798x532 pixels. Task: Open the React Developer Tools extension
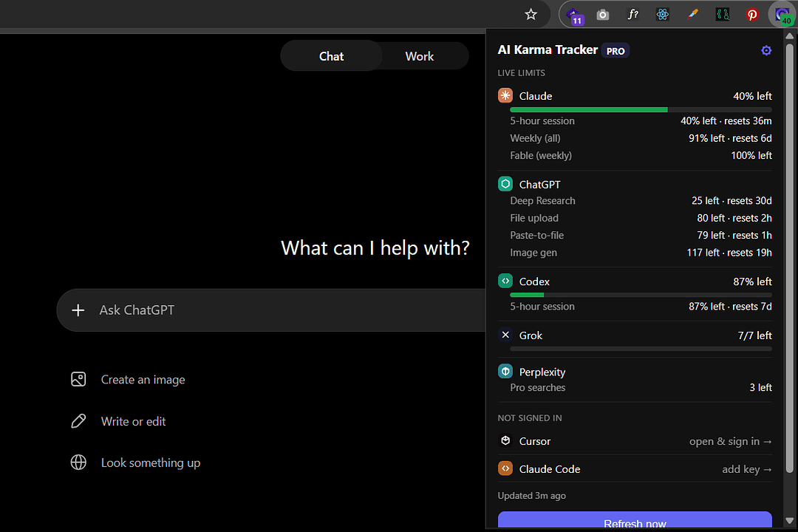662,14
